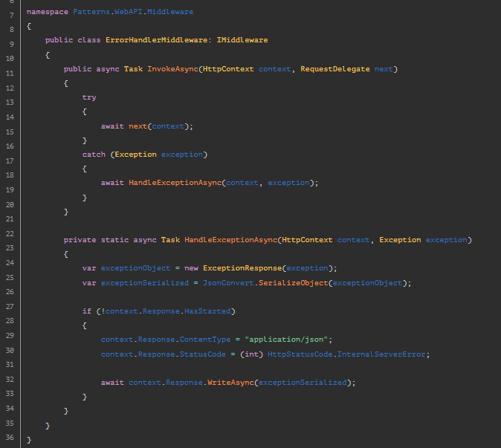
Task: Click the private keyword on line 23
Action: coord(80,240)
